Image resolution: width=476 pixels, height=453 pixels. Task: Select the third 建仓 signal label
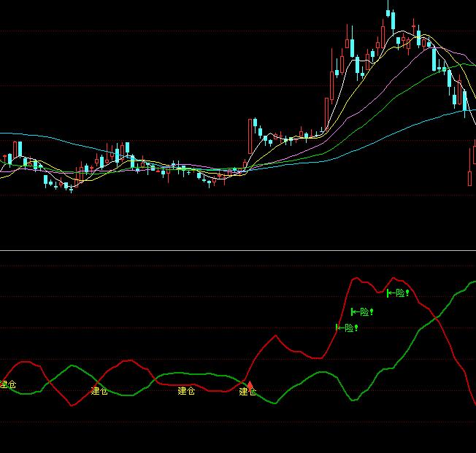186,392
